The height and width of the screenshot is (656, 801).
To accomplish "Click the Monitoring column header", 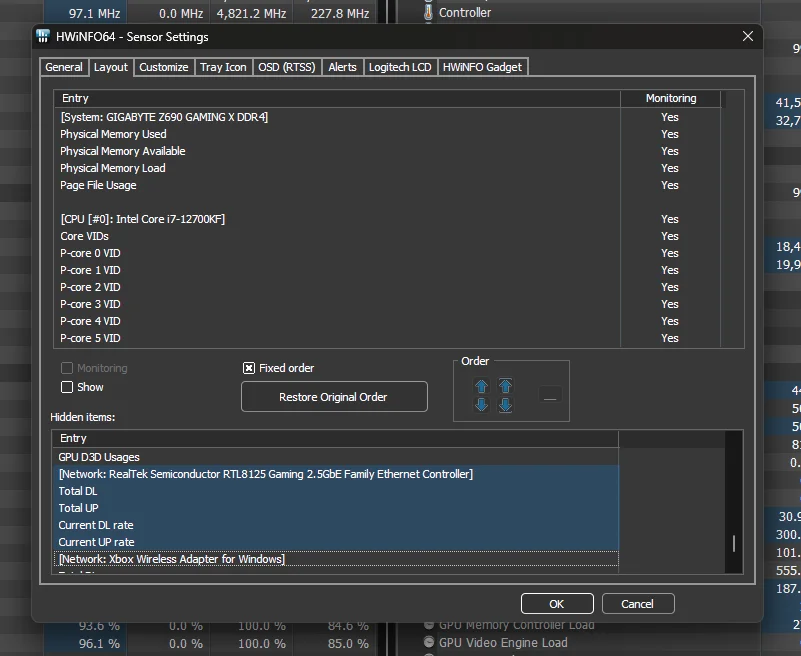I will pos(671,98).
